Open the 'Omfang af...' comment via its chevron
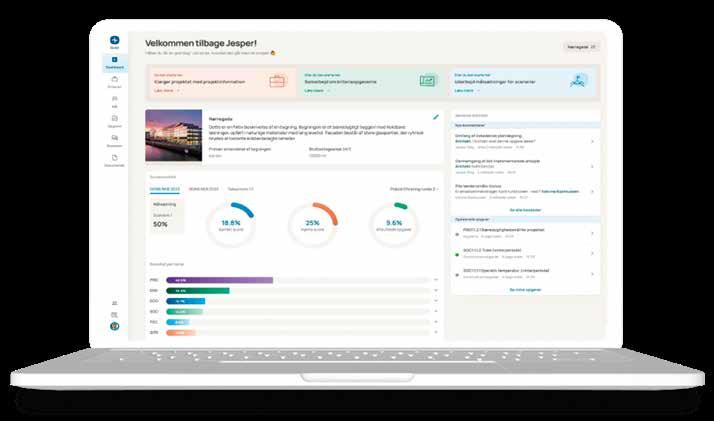 coord(592,142)
